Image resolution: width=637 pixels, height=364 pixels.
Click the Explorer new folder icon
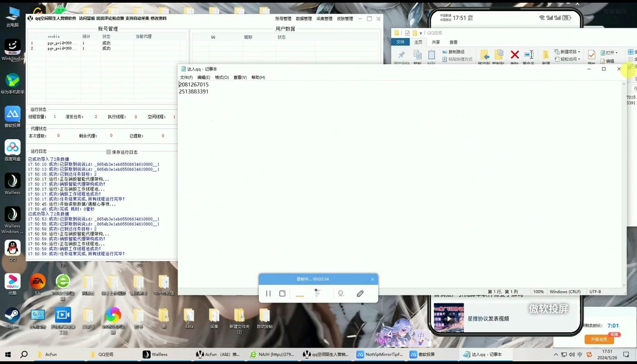(546, 55)
